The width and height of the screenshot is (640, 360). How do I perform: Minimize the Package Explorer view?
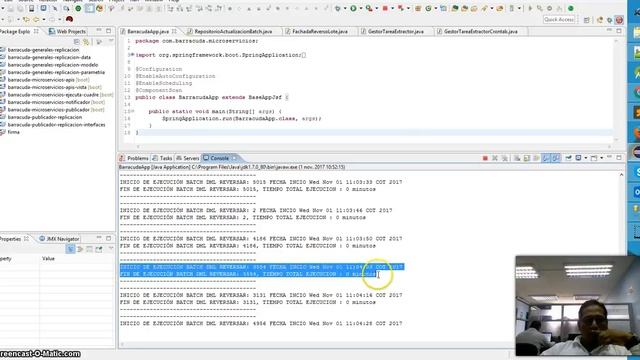(x=99, y=30)
